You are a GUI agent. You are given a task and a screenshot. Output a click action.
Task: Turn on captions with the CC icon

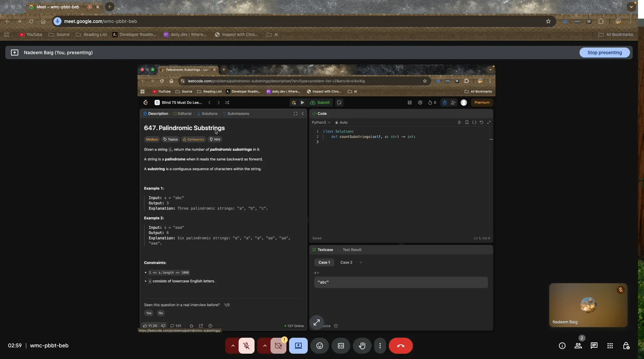(341, 346)
